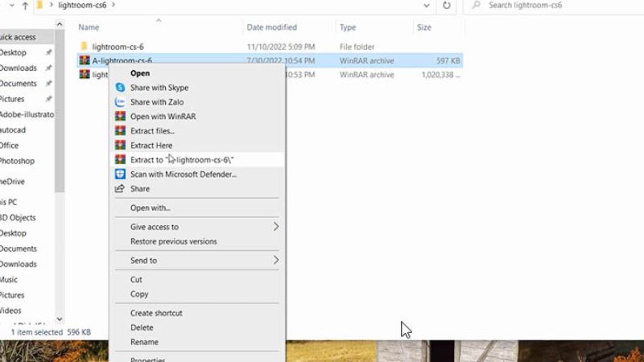Click '11/10/2022 5:09 PM' date cell
This screenshot has height=362, width=644.
click(x=281, y=47)
